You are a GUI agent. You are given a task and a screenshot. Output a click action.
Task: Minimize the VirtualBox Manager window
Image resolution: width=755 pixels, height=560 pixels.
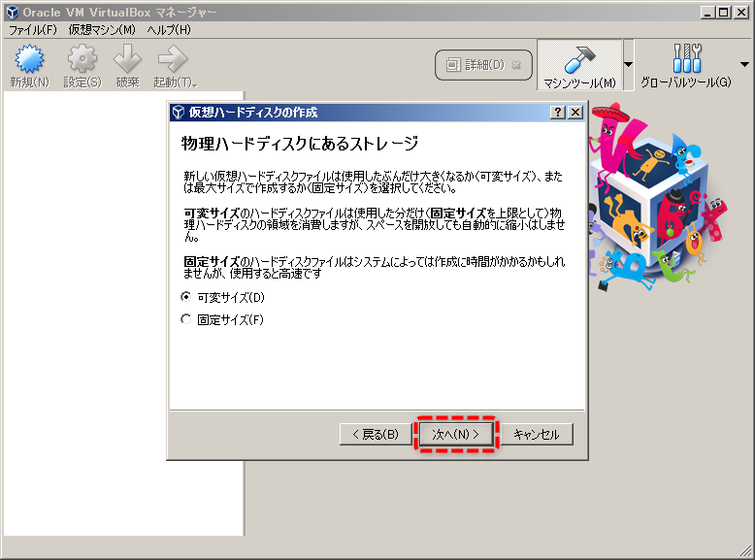706,13
